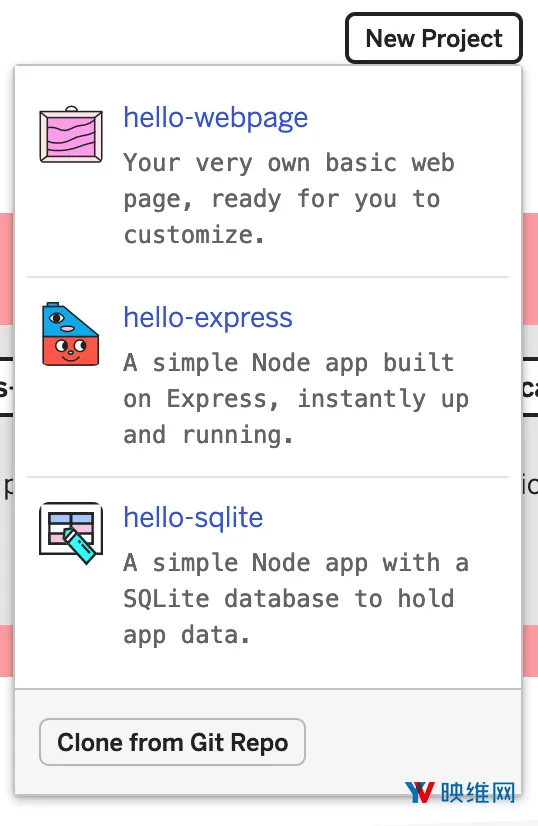Click the 映维网 watermark text

pyautogui.click(x=478, y=792)
